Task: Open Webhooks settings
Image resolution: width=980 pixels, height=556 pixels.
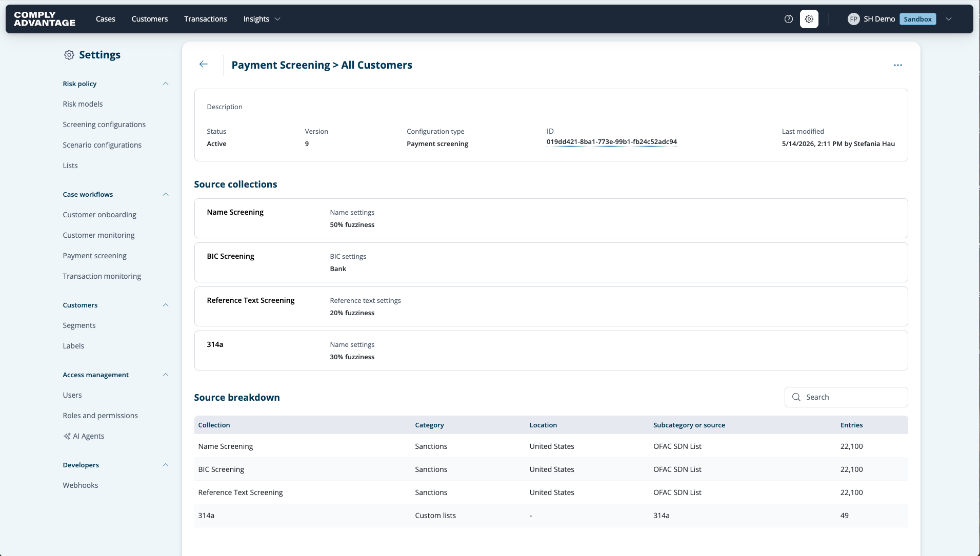Action: 81,485
